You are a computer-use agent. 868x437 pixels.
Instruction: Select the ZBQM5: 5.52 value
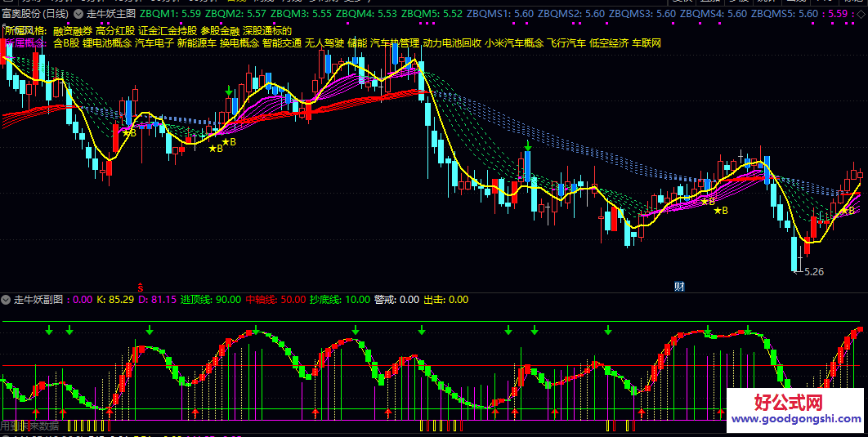432,13
